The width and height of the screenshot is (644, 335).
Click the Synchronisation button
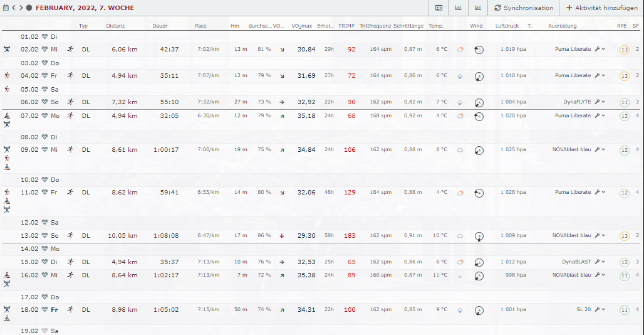coord(524,8)
